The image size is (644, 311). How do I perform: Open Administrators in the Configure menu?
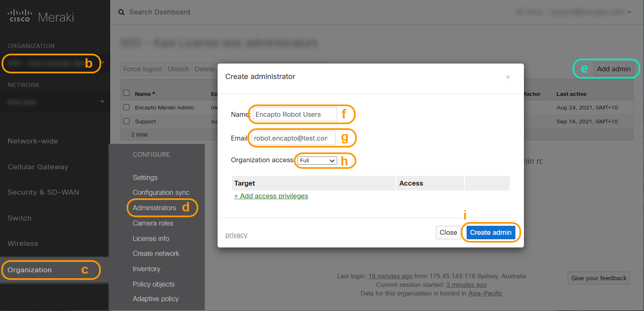(x=154, y=208)
